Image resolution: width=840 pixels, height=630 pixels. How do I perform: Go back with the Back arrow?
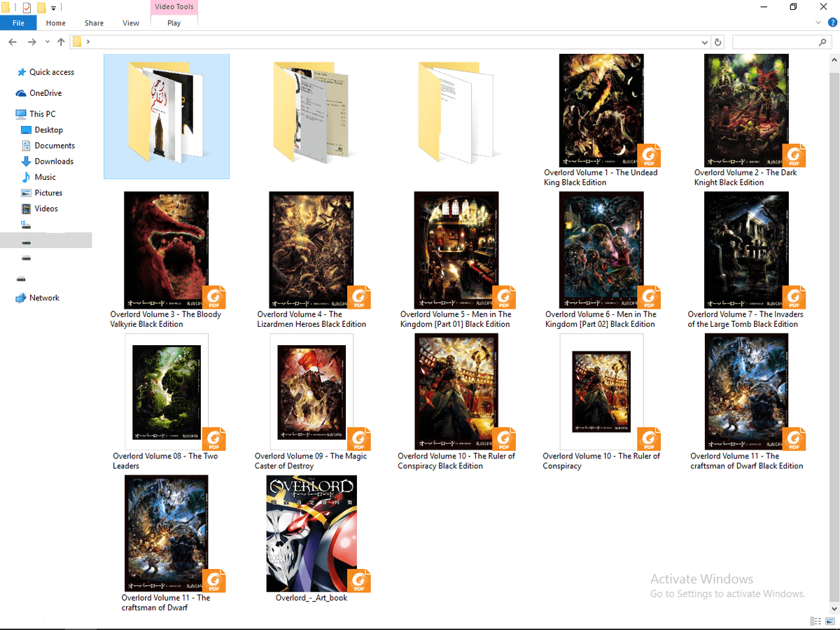click(13, 42)
